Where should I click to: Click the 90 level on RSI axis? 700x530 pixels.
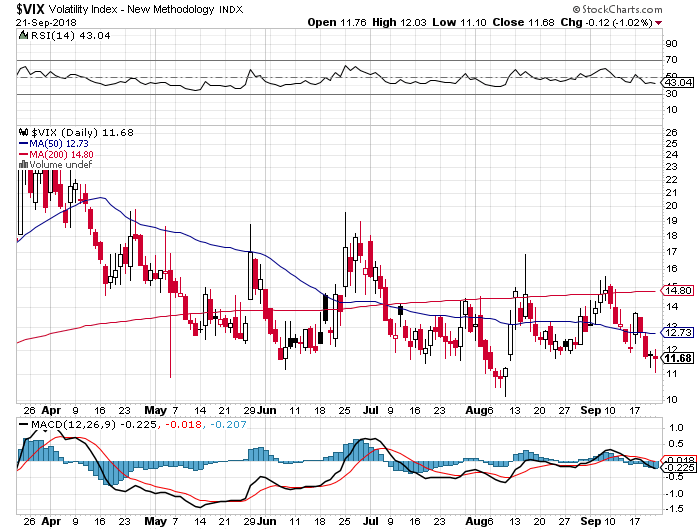coord(671,44)
